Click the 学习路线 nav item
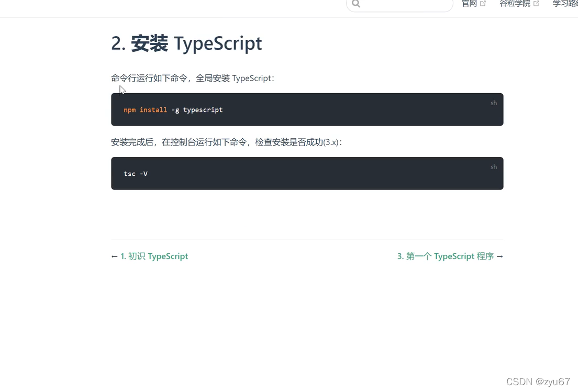This screenshot has width=578, height=392. [565, 4]
